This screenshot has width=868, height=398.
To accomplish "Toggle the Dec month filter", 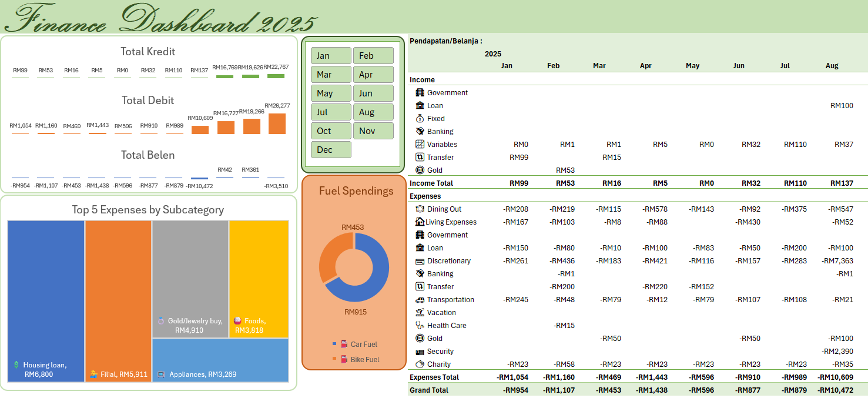I will (330, 149).
